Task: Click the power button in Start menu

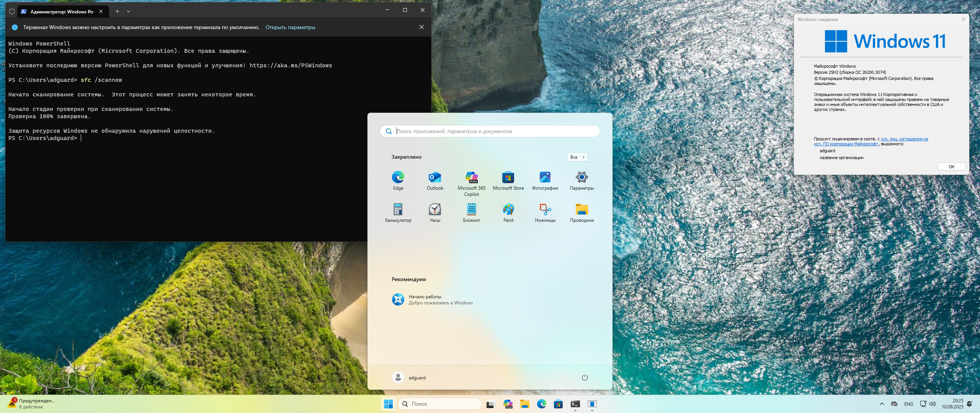Action: pos(585,377)
